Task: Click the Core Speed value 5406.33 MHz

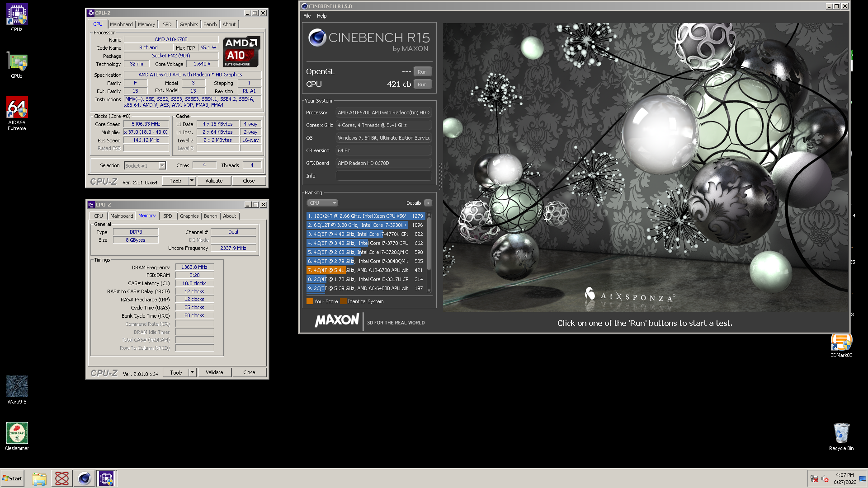Action: [x=146, y=124]
